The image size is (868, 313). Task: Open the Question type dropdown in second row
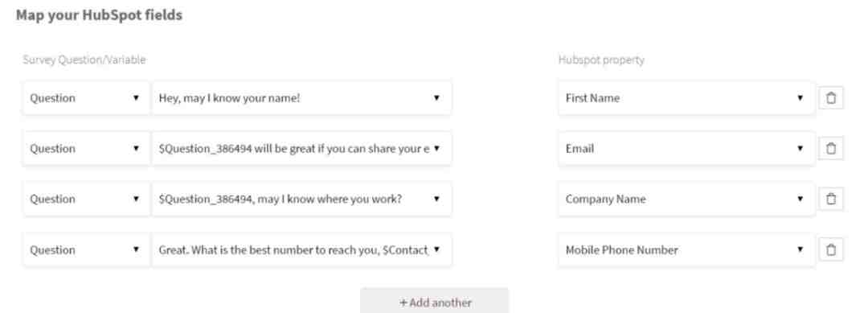click(86, 149)
